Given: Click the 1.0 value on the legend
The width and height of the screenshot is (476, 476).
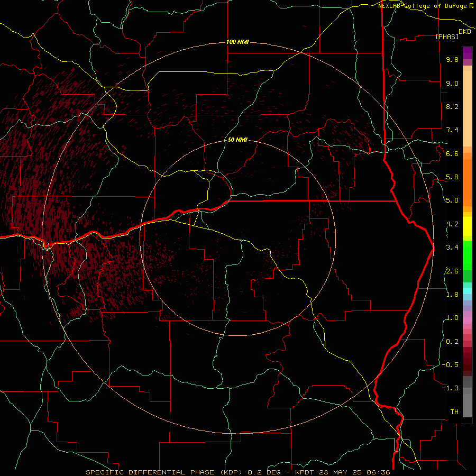Looking at the screenshot, I should click(452, 318).
